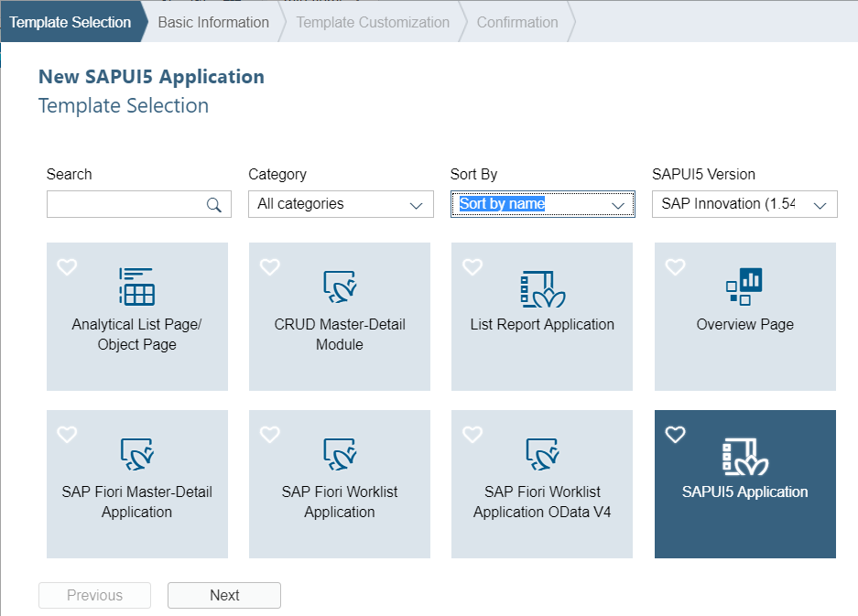Click the Previous button
The height and width of the screenshot is (616, 858).
click(x=94, y=595)
